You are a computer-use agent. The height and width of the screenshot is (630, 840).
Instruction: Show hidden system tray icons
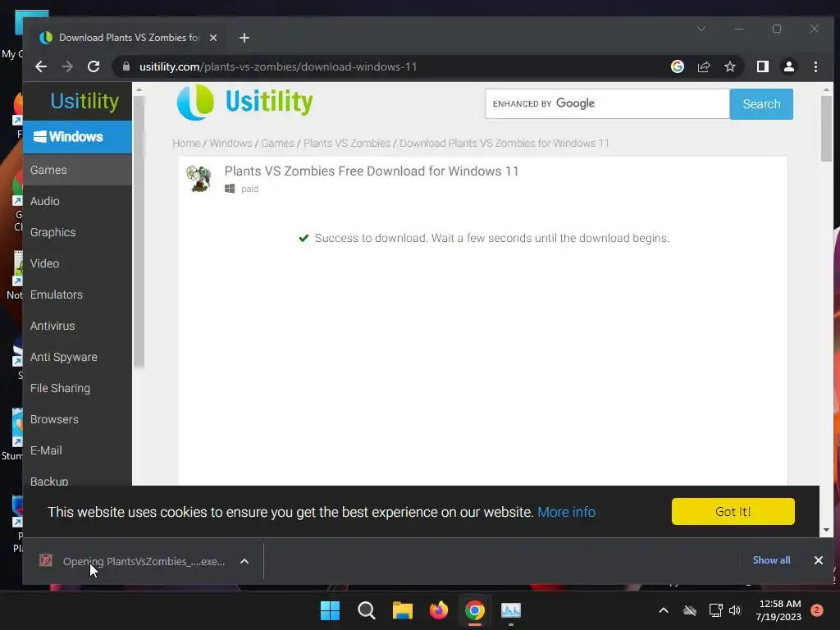663,610
